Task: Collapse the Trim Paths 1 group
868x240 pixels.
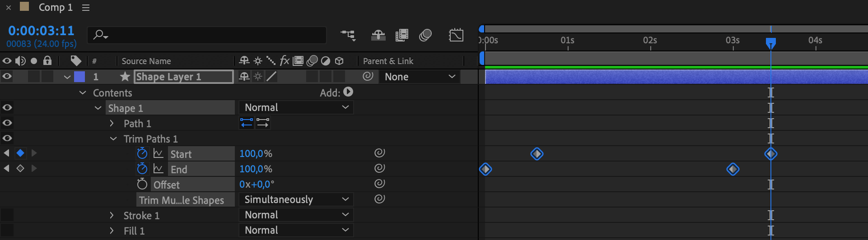Action: click(x=113, y=138)
